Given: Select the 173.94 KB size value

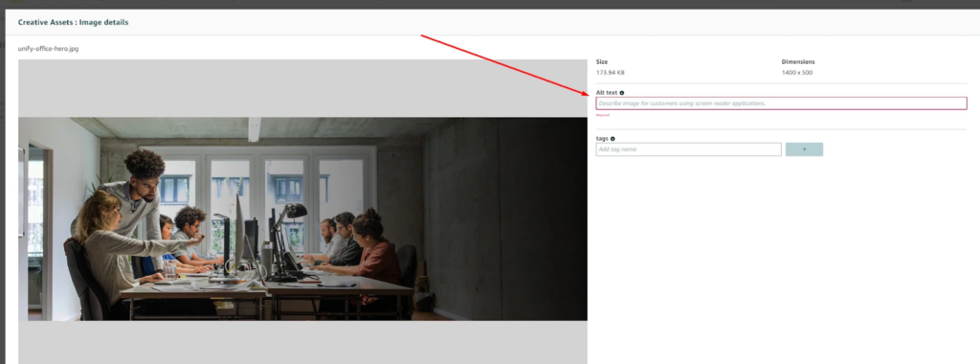Looking at the screenshot, I should (x=610, y=73).
